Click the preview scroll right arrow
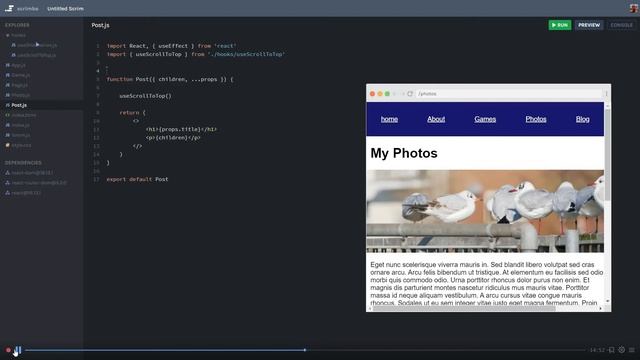This screenshot has width=640, height=360. (600, 309)
